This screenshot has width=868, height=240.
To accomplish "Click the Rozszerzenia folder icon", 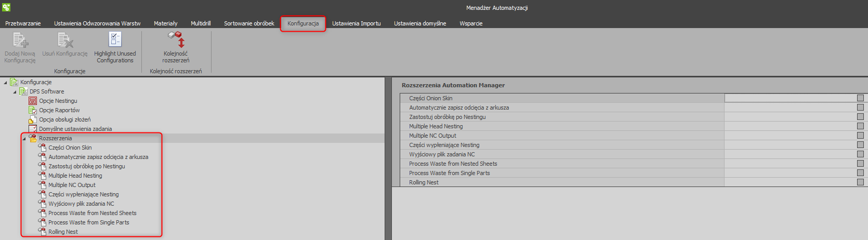I will [33, 138].
